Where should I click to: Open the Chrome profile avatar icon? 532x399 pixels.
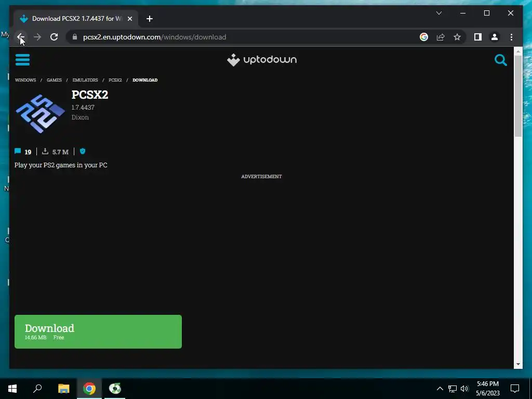[x=495, y=37]
